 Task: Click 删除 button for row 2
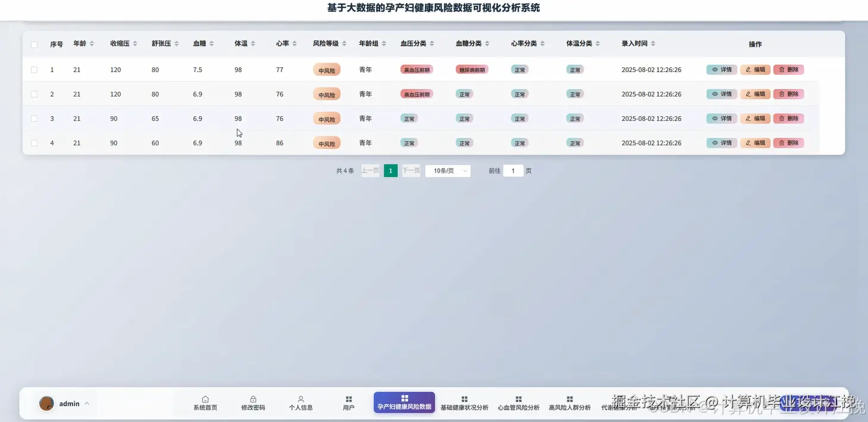click(789, 94)
